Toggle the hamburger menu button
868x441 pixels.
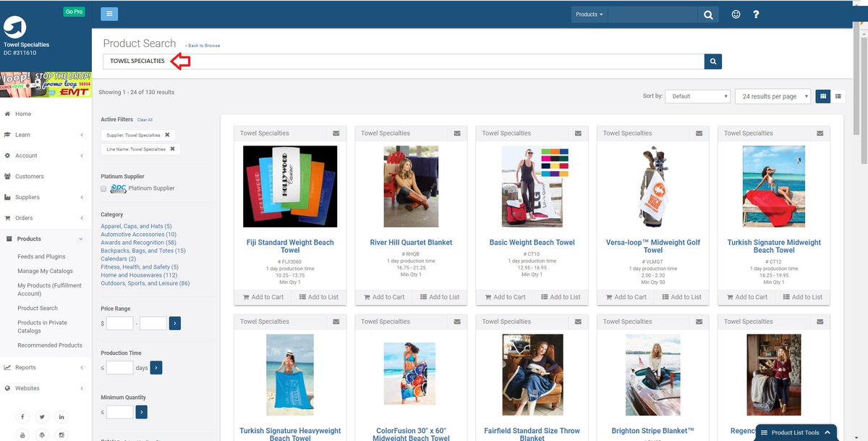109,14
